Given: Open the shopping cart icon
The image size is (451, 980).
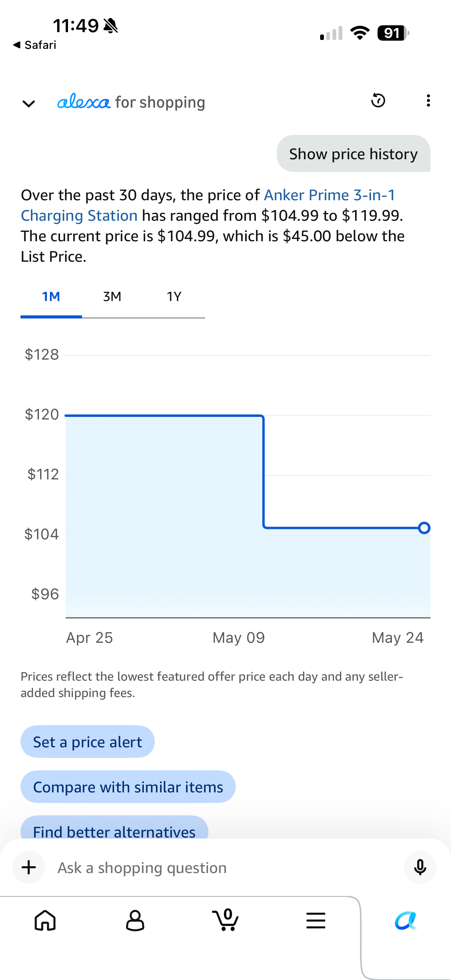Looking at the screenshot, I should 225,920.
